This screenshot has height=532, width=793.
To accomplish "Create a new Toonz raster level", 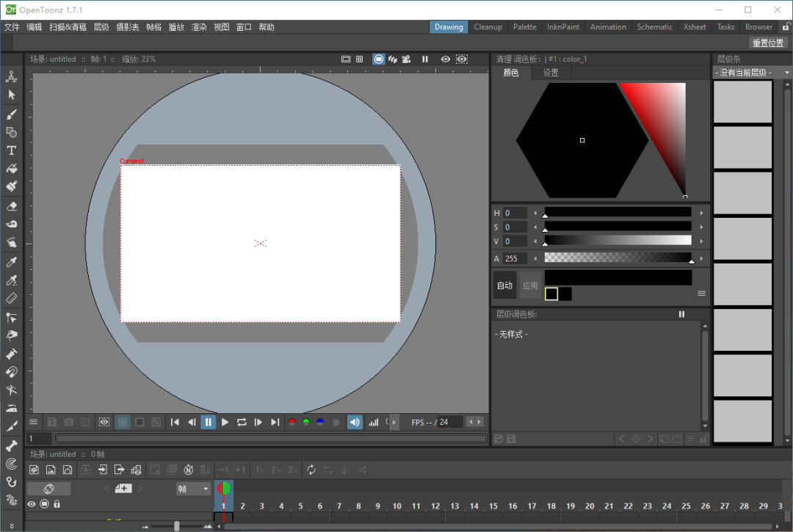I will 34,470.
